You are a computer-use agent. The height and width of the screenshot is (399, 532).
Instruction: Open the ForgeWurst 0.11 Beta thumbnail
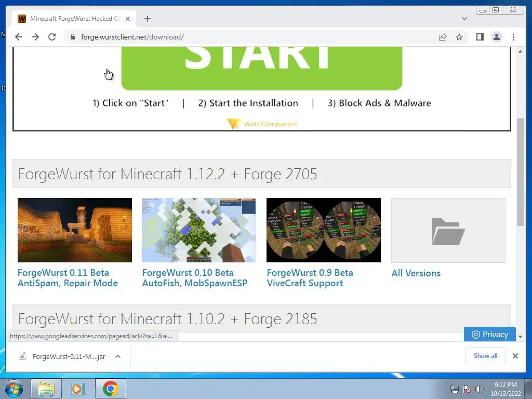75,230
